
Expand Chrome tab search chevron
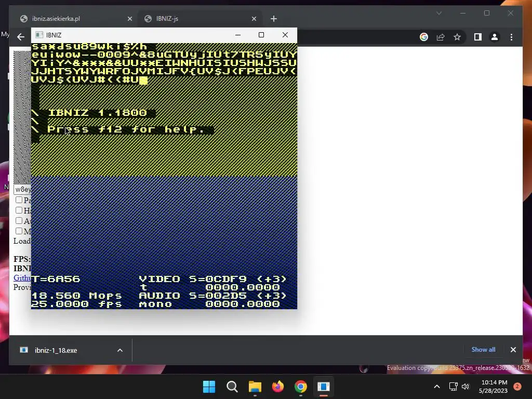(x=439, y=13)
